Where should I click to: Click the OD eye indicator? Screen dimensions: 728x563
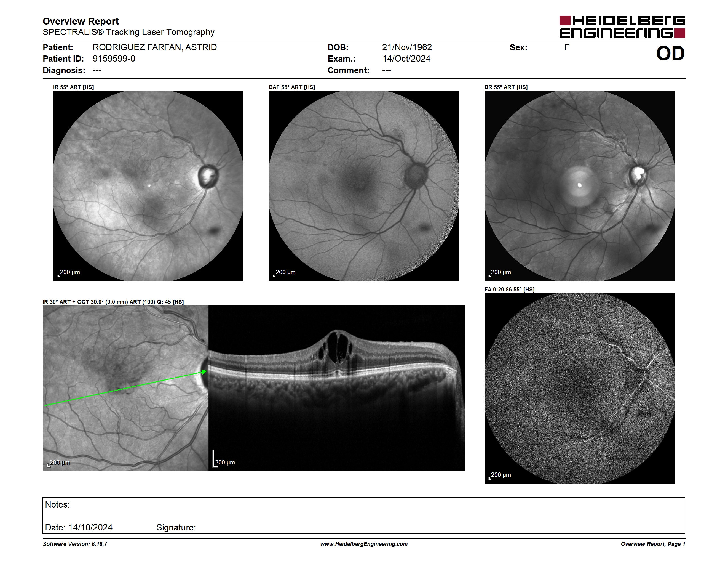pyautogui.click(x=670, y=54)
